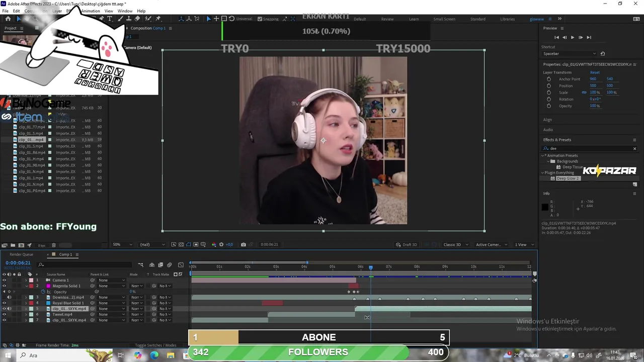Step to next frame in Preview
The height and width of the screenshot is (362, 644).
(581, 37)
